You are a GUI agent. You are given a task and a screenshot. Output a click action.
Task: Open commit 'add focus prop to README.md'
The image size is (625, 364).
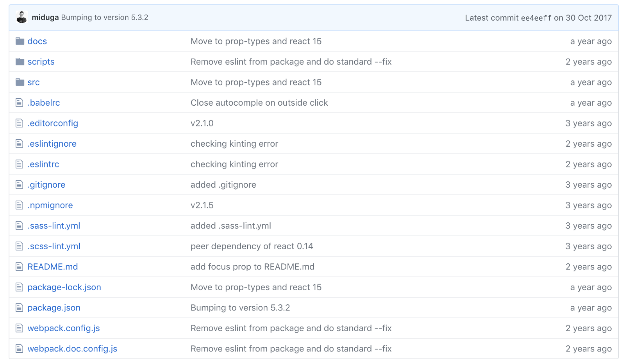pyautogui.click(x=252, y=267)
